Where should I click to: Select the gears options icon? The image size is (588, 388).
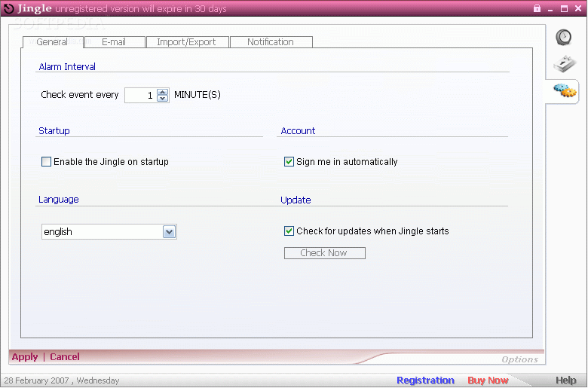[565, 90]
